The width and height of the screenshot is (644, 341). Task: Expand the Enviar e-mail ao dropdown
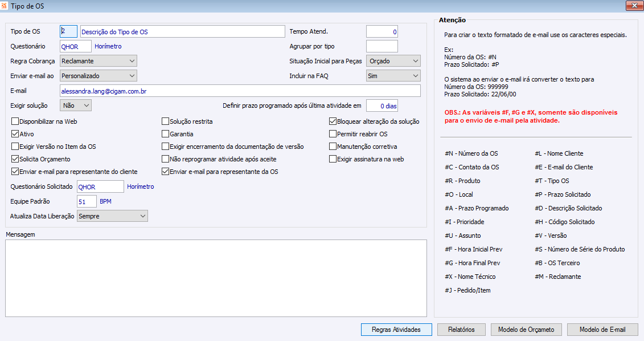[x=98, y=76]
